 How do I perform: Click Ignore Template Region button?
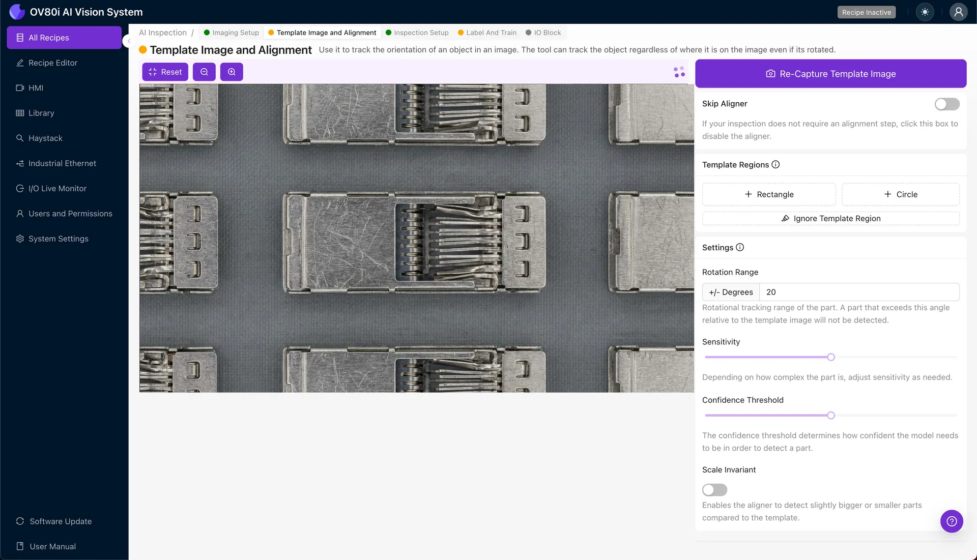pyautogui.click(x=830, y=219)
